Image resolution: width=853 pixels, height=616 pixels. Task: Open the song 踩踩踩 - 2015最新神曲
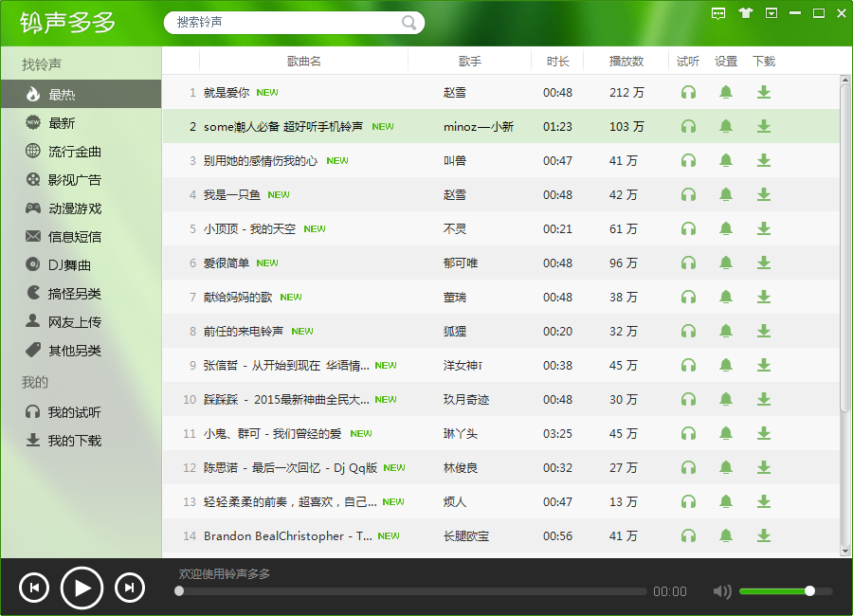[x=284, y=399]
